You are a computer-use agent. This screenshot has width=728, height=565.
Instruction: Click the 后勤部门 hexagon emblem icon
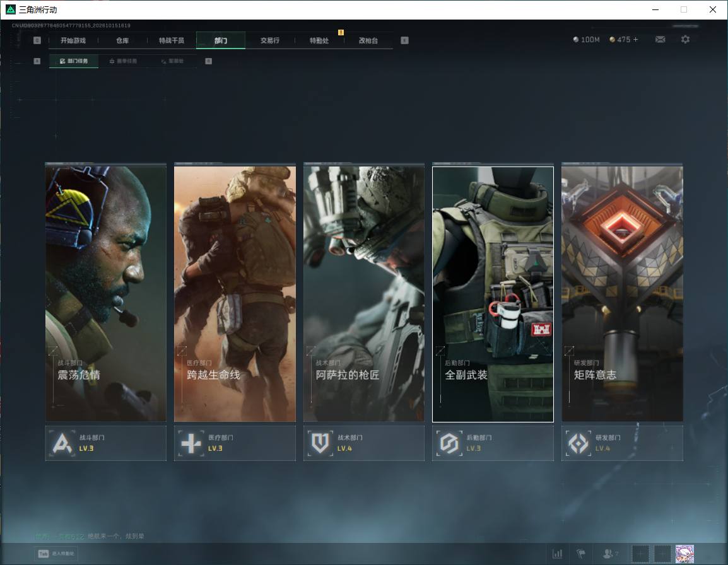pos(449,443)
